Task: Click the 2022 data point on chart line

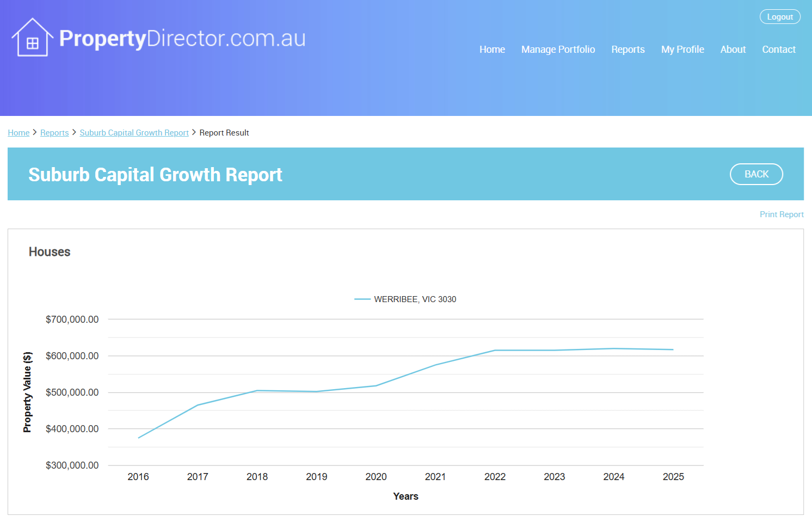Action: 495,351
